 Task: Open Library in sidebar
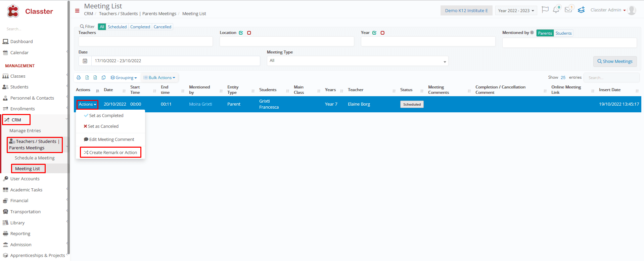[x=17, y=223]
